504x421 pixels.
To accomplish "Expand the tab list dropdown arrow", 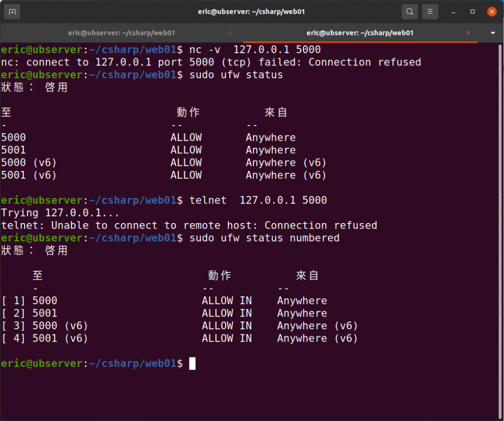I will coord(493,33).
